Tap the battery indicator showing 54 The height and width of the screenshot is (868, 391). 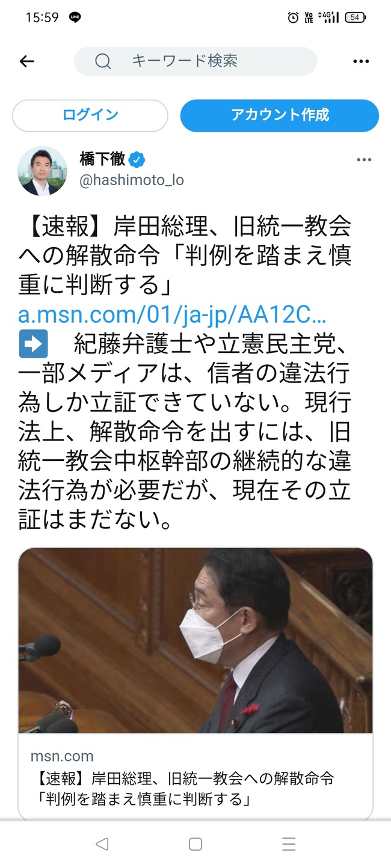tap(356, 17)
